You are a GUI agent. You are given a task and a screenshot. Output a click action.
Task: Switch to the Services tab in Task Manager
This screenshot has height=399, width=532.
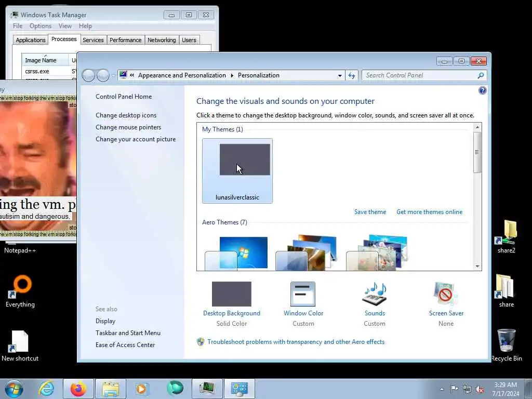click(x=93, y=40)
